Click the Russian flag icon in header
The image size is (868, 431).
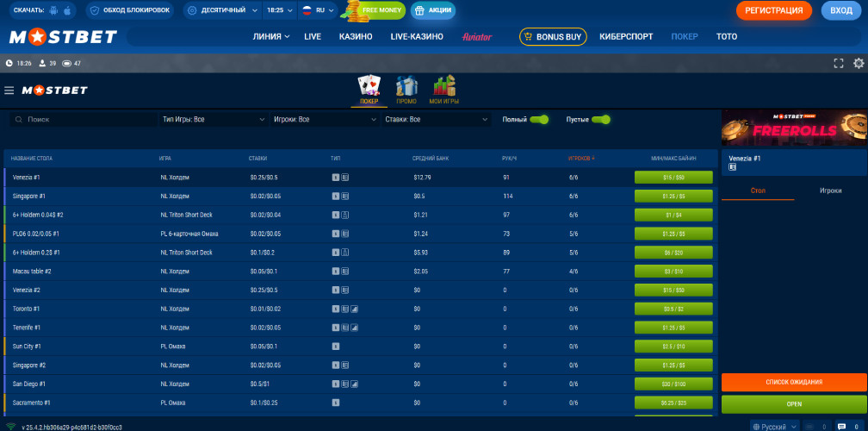coord(307,10)
